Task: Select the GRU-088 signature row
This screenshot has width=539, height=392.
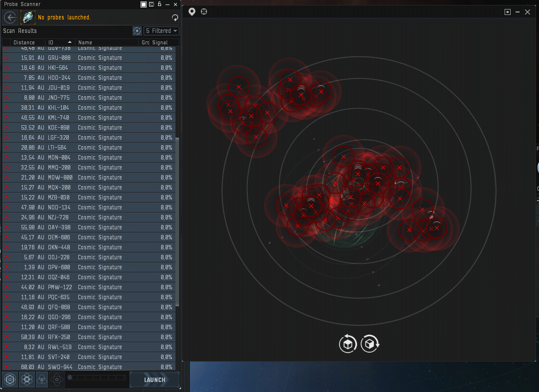Action: [89, 58]
